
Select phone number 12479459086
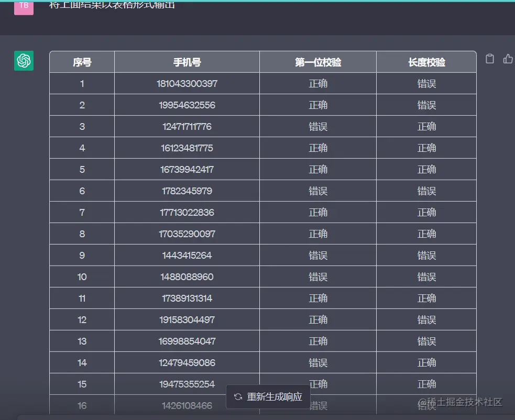point(187,363)
